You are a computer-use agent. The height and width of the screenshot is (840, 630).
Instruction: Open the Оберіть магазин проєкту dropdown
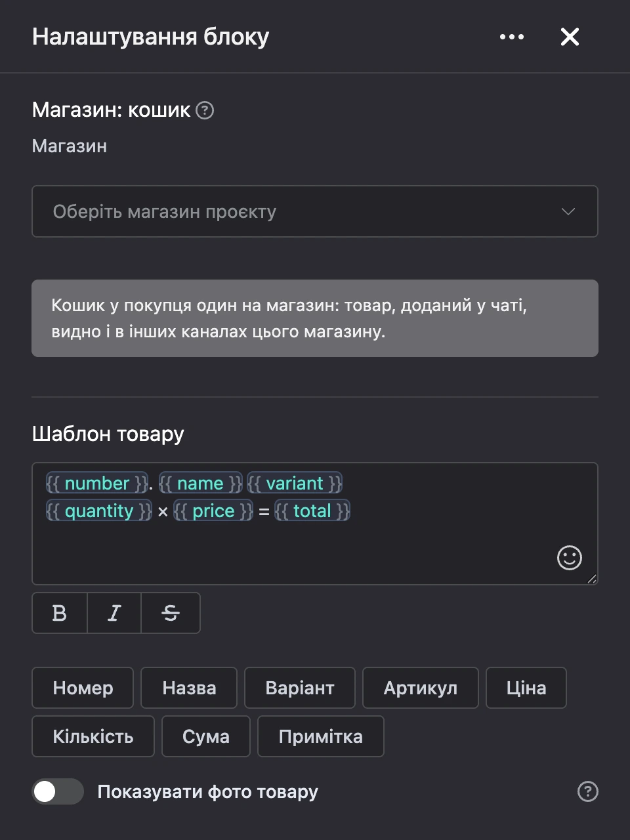tap(315, 211)
